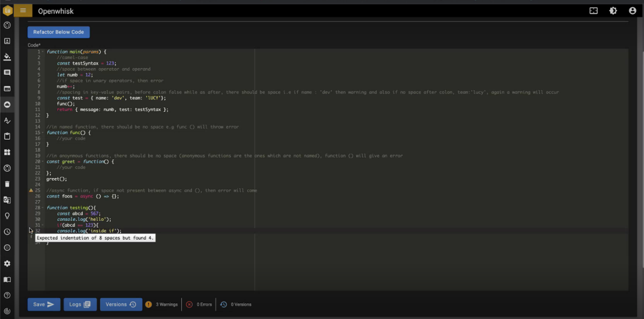The image size is (644, 319).
Task: Open the help question mark sidebar icon
Action: point(7,295)
